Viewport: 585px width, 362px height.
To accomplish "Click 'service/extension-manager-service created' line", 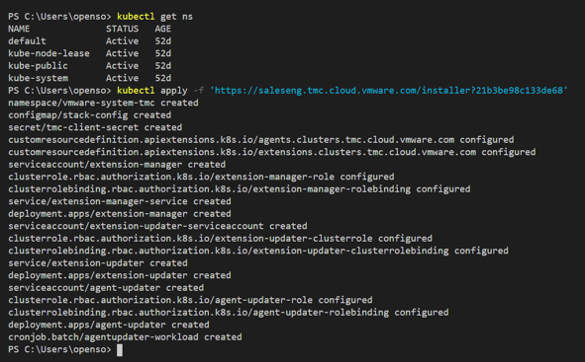I will [120, 202].
